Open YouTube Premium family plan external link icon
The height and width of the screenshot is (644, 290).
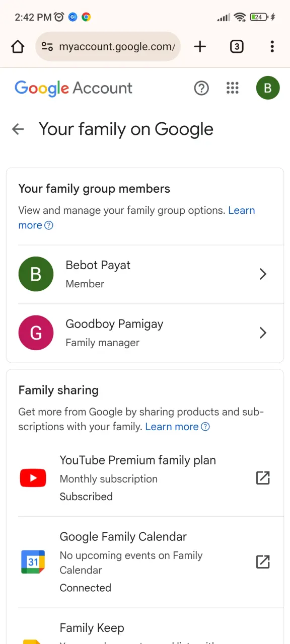coord(263,478)
